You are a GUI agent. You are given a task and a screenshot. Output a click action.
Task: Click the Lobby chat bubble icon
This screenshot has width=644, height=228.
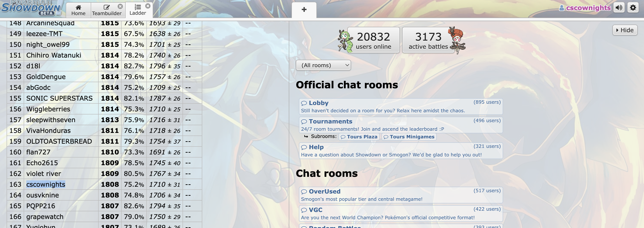click(304, 103)
